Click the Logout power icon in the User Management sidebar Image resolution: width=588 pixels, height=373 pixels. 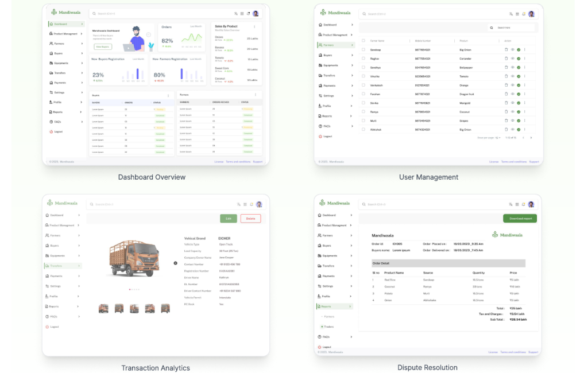320,137
